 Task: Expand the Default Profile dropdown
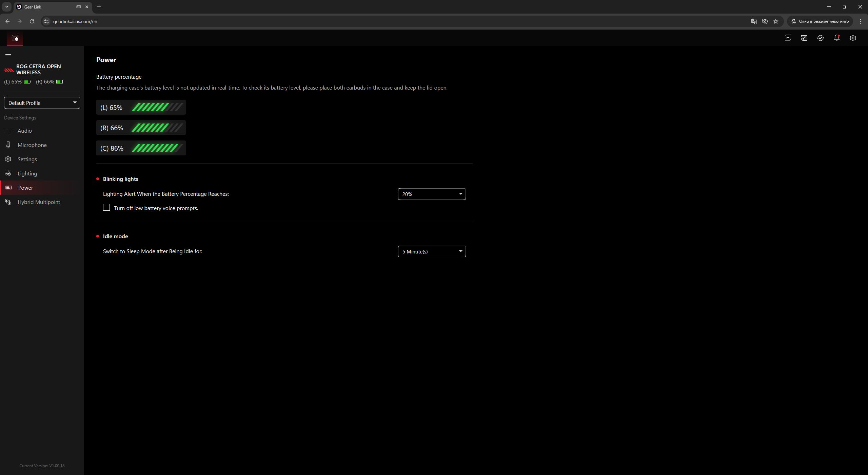42,103
